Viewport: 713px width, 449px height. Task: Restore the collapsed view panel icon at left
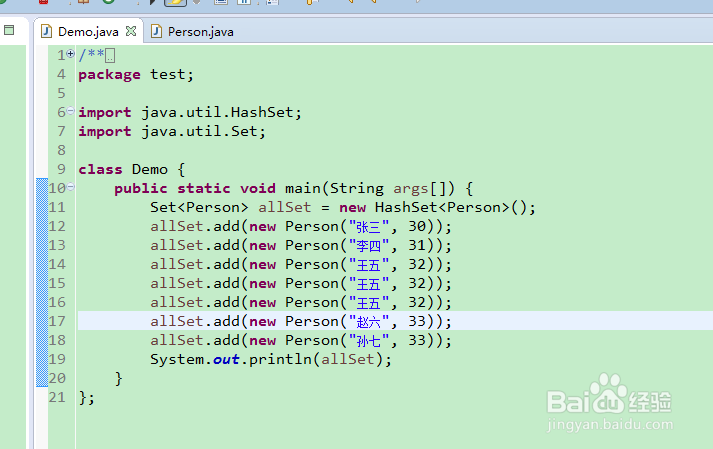(9, 30)
